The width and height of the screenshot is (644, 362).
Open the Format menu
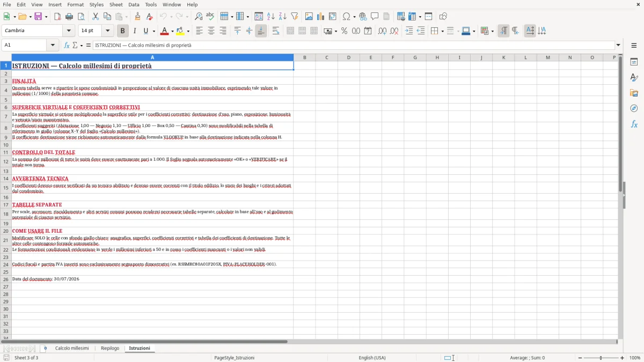pos(76,4)
